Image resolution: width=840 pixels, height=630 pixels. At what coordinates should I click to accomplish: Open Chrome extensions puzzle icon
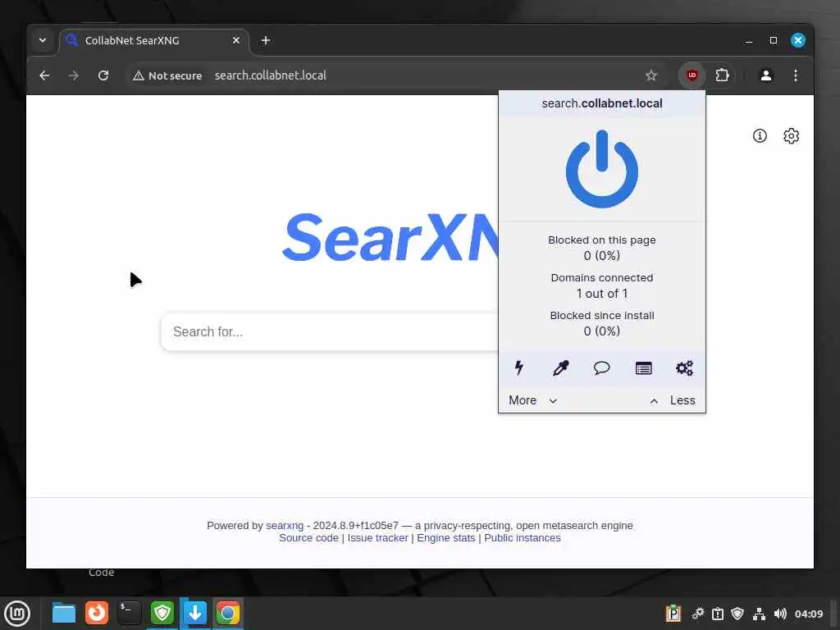[722, 75]
